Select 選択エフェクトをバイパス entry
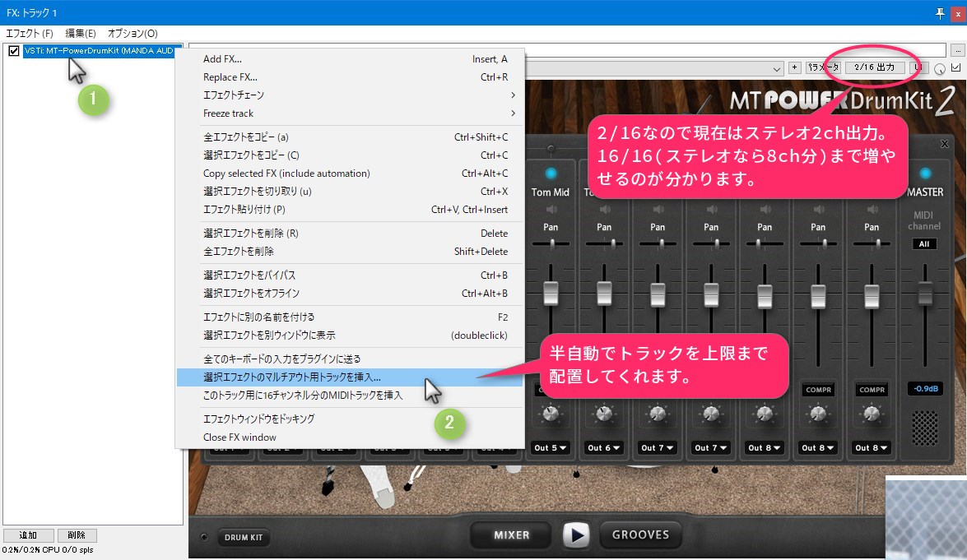This screenshot has height=560, width=967. (x=351, y=275)
